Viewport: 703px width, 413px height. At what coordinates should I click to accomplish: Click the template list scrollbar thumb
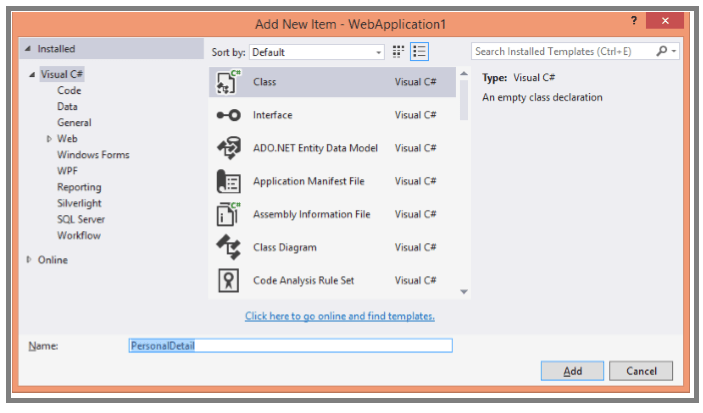464,100
